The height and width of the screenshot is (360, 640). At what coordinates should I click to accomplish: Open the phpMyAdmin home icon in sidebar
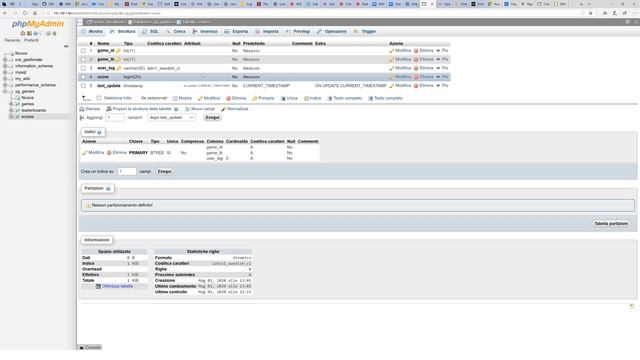tap(23, 33)
